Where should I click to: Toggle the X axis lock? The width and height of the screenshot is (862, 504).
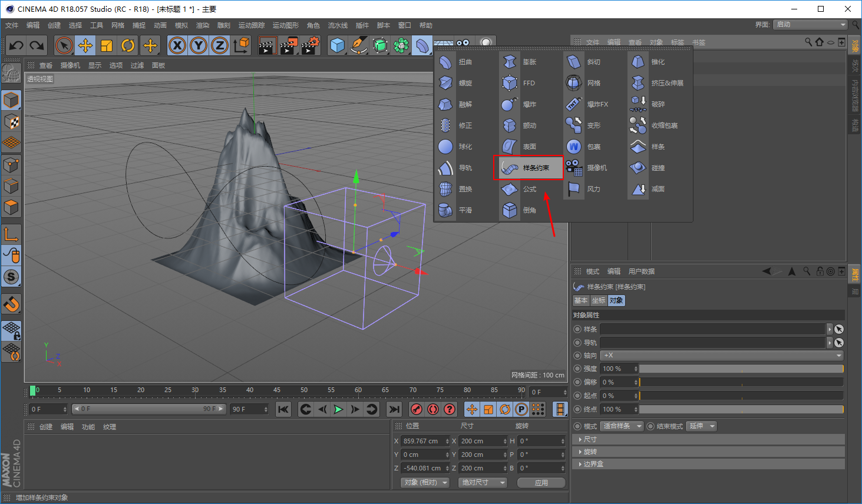(x=177, y=45)
